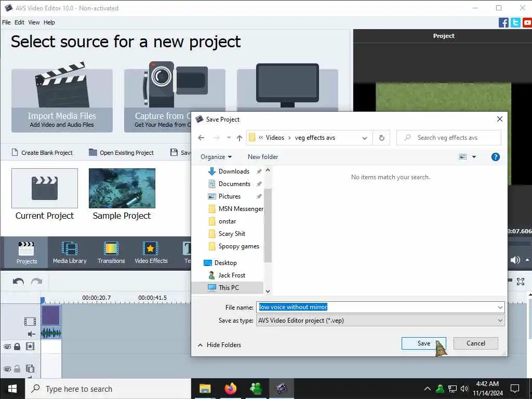The height and width of the screenshot is (399, 532).
Task: Expand the File name history dropdown
Action: [500, 308]
